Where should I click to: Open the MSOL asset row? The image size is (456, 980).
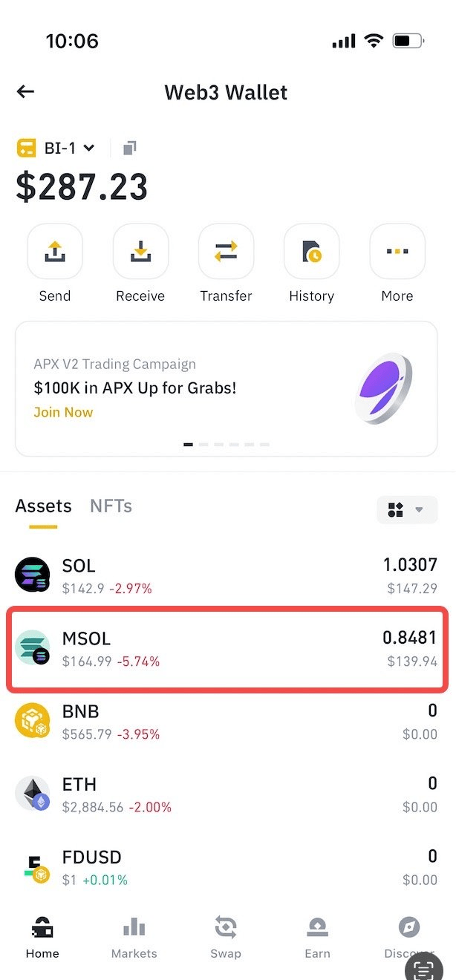click(x=227, y=649)
